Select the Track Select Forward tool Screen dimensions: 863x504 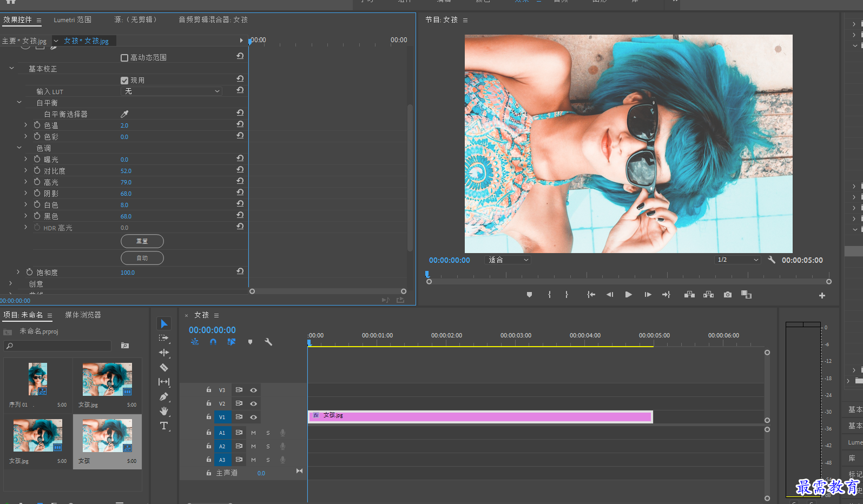pos(164,338)
